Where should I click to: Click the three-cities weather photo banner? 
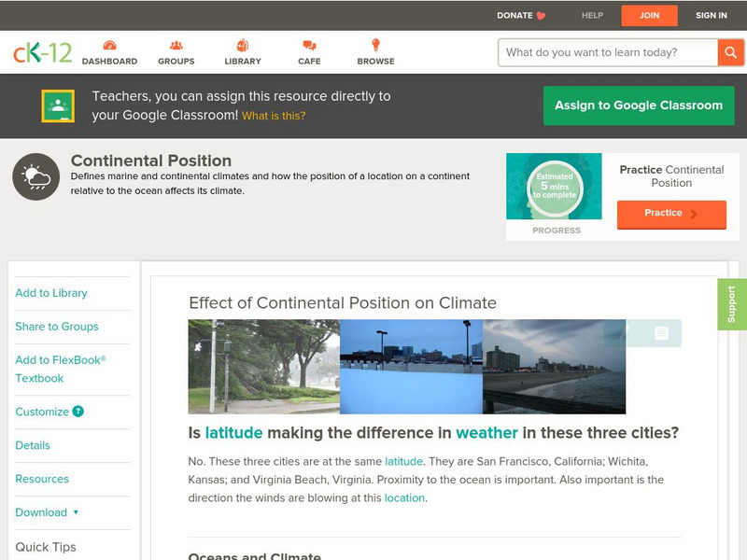coord(407,366)
